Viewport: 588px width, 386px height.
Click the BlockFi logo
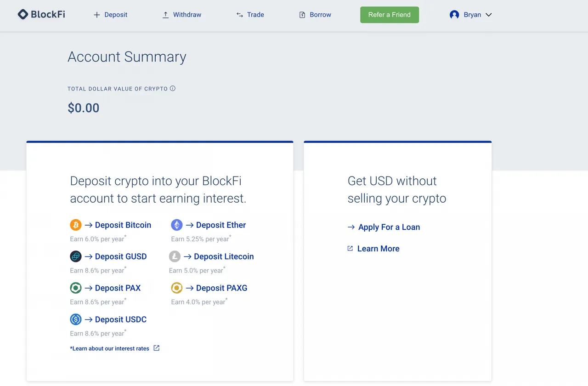pyautogui.click(x=41, y=14)
